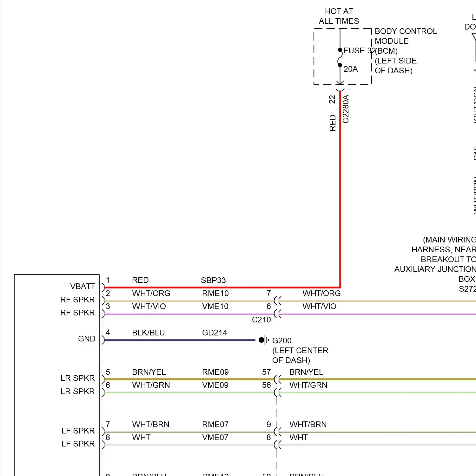Click the C2280A connector label
Image resolution: width=476 pixels, height=476 pixels.
346,109
